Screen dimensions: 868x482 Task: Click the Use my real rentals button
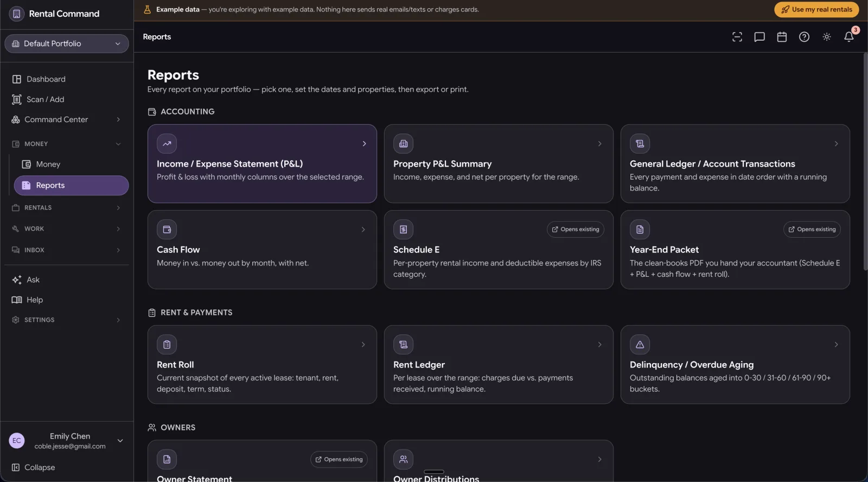pyautogui.click(x=817, y=10)
